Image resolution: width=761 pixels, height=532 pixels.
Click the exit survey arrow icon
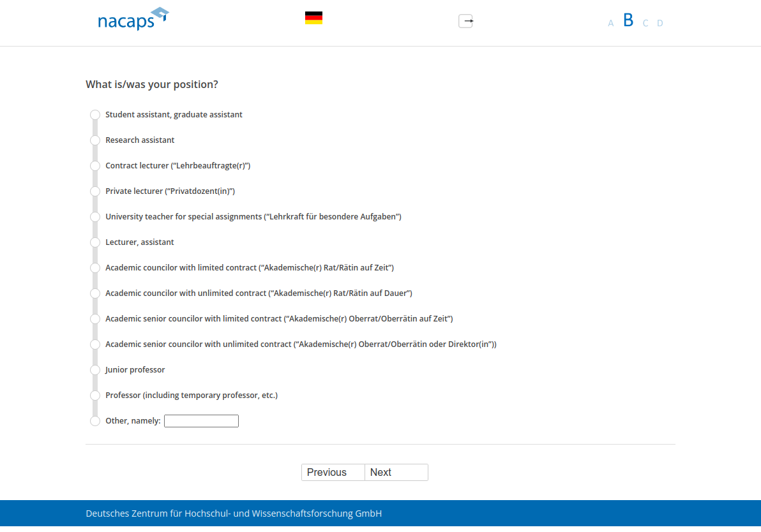pyautogui.click(x=466, y=21)
